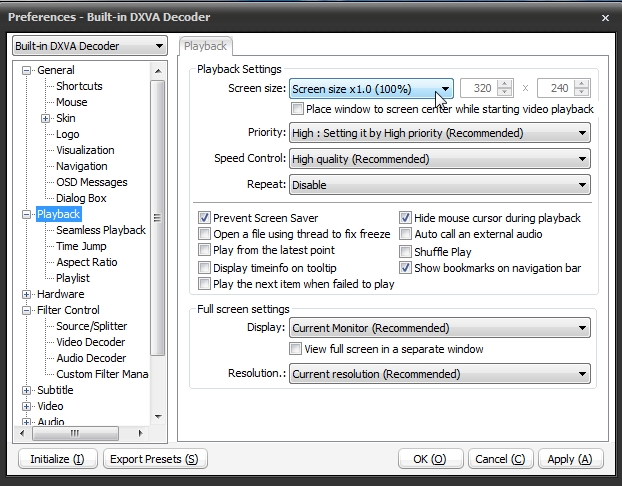Image resolution: width=622 pixels, height=486 pixels.
Task: Select Hardware in the tree
Action: pos(61,294)
